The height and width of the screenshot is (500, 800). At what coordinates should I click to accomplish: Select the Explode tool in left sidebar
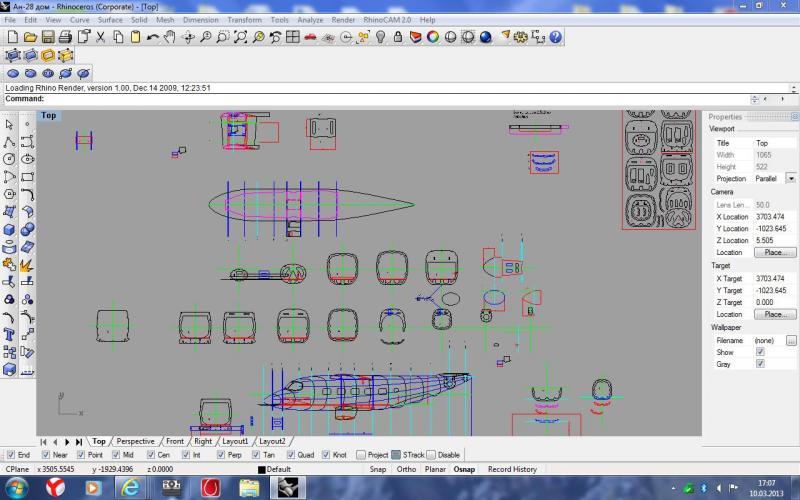27,264
